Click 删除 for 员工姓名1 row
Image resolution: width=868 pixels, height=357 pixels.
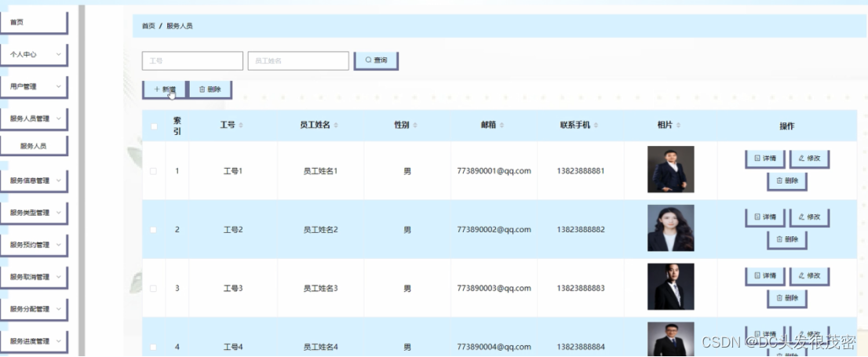tap(786, 180)
